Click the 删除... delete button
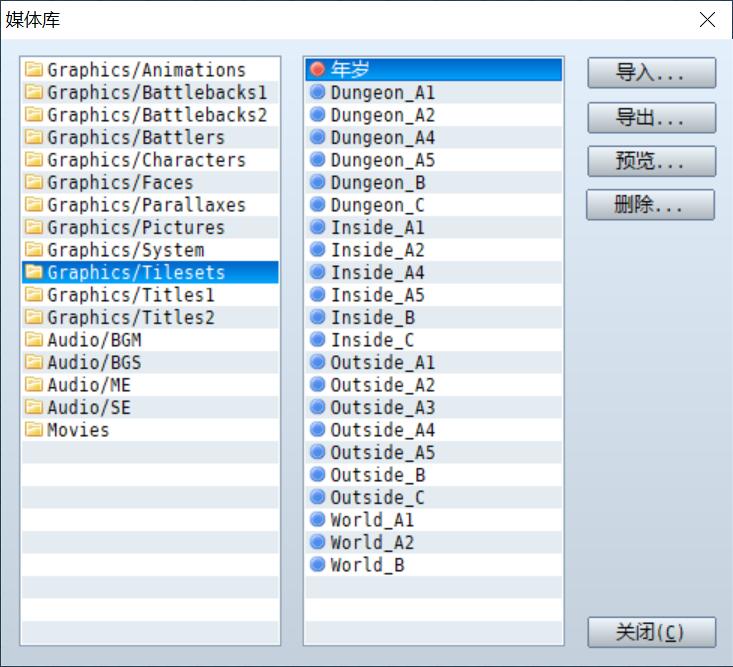The height and width of the screenshot is (667, 733). coord(650,205)
